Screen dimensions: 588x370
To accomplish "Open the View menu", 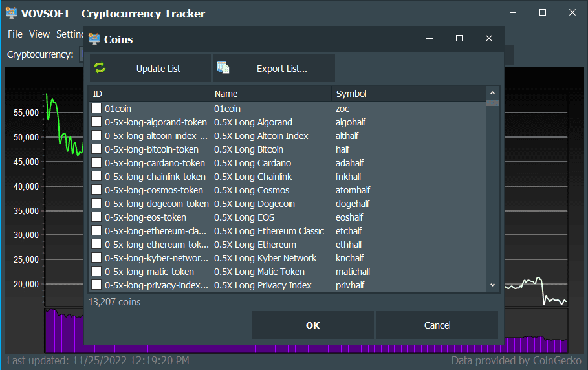I will point(39,34).
